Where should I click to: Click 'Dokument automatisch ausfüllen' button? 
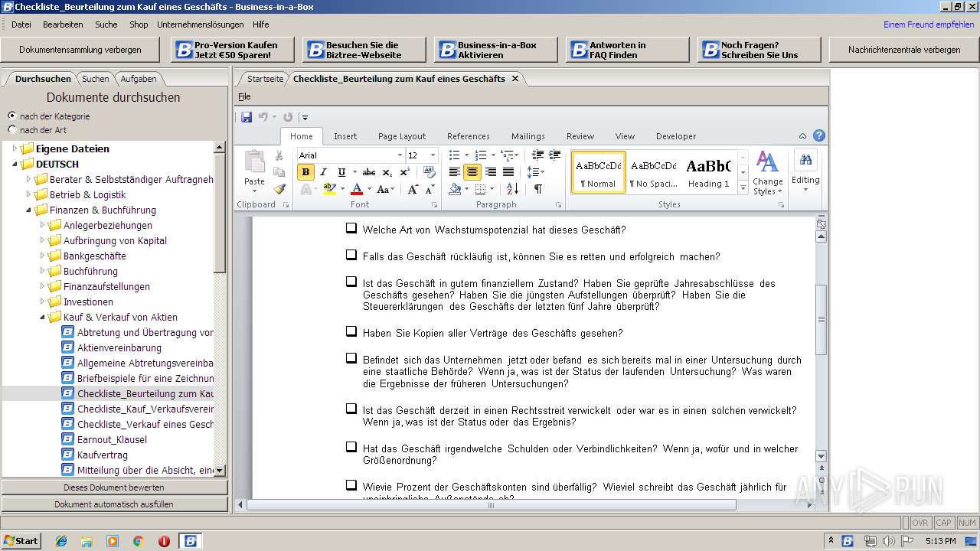(x=114, y=504)
